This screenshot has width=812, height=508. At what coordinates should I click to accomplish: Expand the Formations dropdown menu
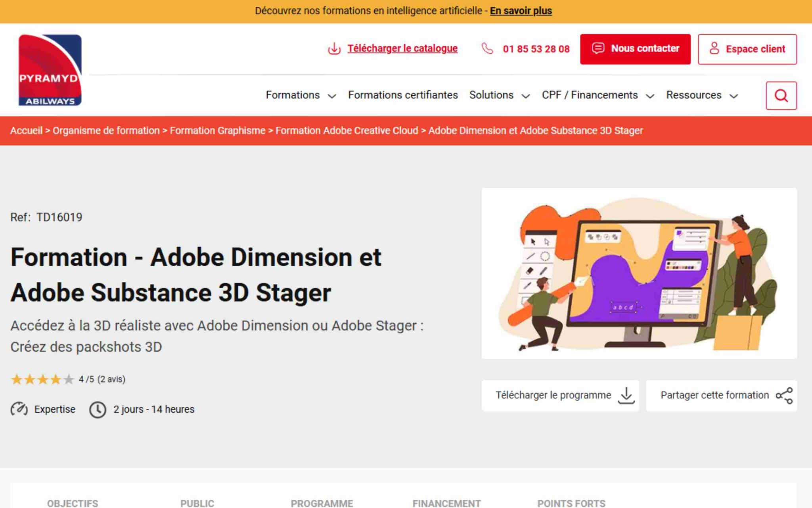coord(301,95)
